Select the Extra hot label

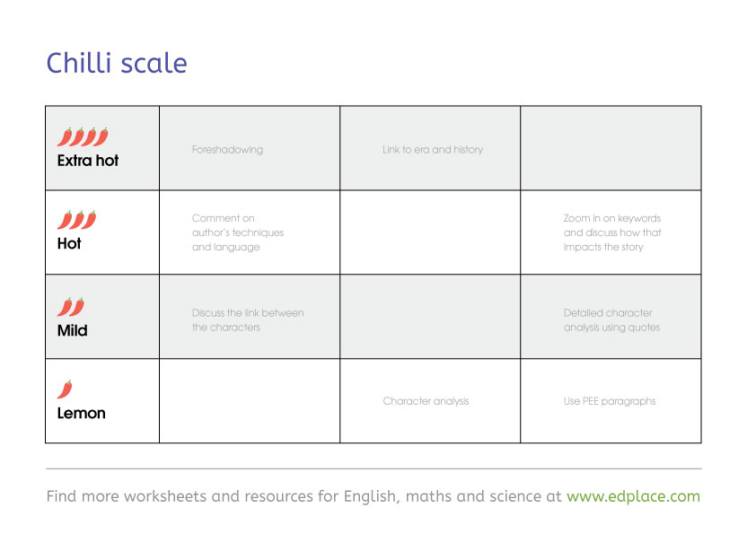[x=88, y=162]
